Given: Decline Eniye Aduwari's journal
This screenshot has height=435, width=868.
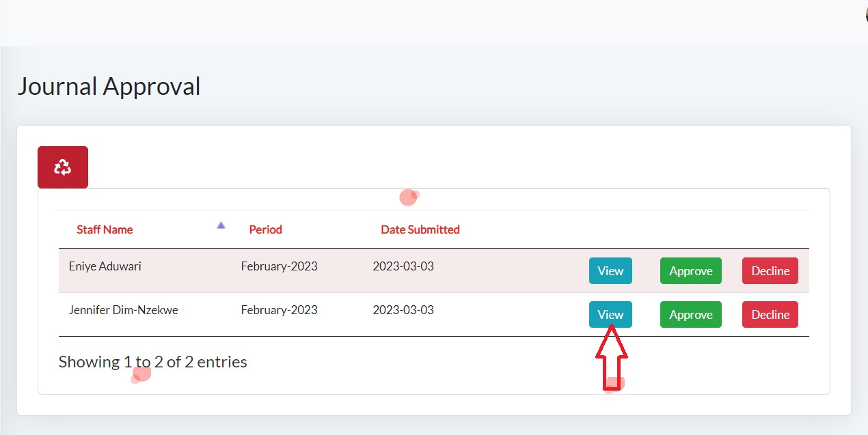Looking at the screenshot, I should point(770,271).
